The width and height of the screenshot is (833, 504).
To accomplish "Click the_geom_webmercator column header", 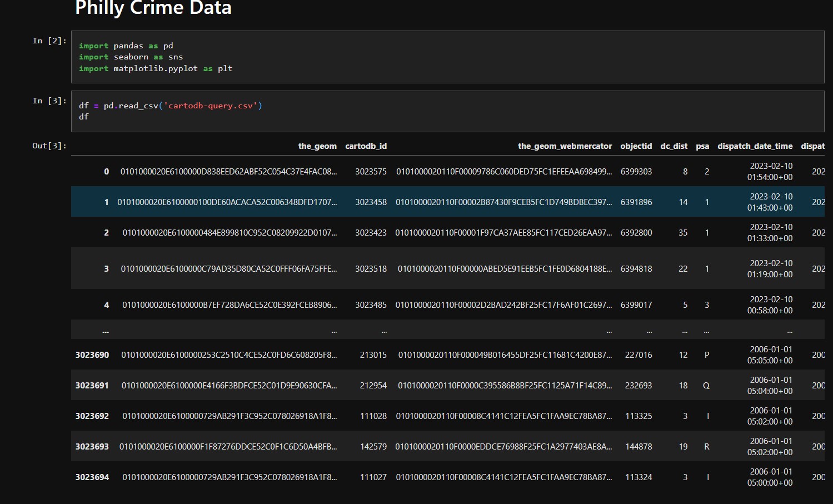I will pos(565,146).
